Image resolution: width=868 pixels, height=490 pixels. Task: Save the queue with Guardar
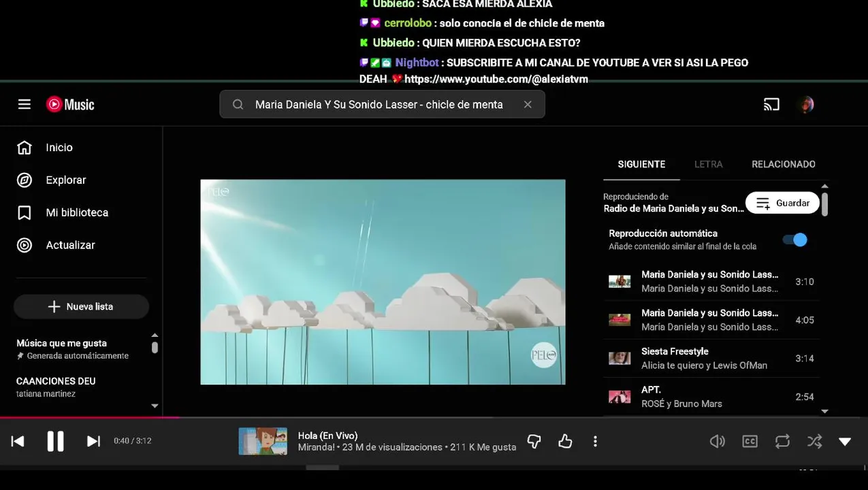pos(782,203)
